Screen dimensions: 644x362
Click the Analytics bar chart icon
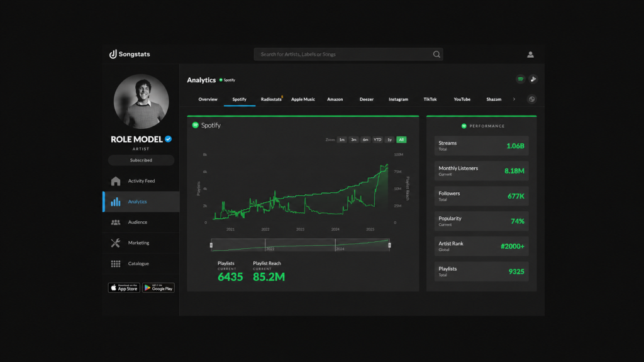pyautogui.click(x=116, y=202)
